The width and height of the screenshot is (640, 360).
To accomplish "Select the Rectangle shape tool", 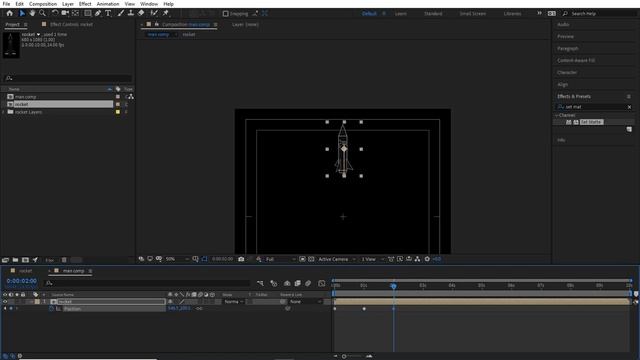I will [x=87, y=13].
